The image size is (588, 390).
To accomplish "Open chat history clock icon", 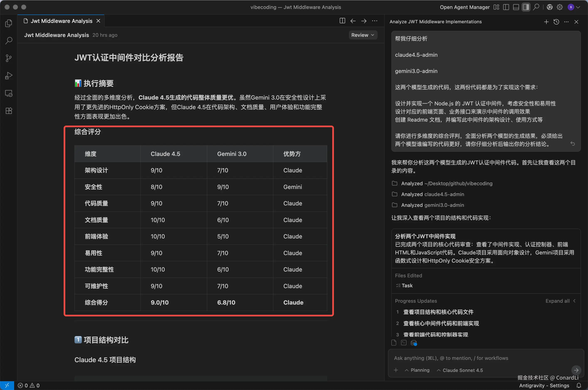I will (556, 22).
